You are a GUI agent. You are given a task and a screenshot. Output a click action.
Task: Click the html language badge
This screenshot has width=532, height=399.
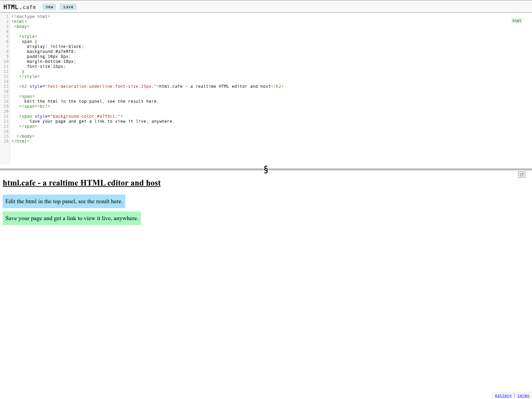[x=517, y=21]
